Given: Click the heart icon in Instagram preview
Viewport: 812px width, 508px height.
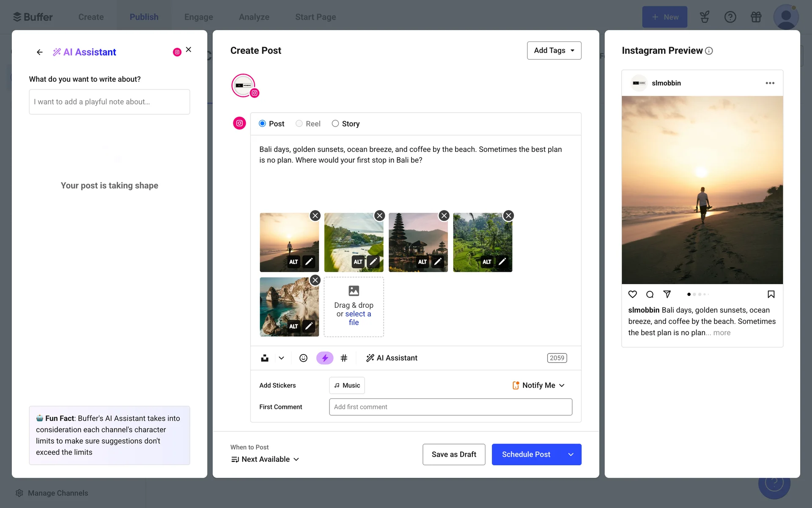Looking at the screenshot, I should coord(632,294).
